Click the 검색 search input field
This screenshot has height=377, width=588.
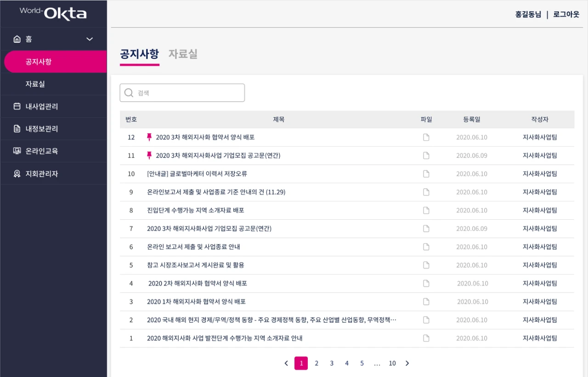coord(182,93)
